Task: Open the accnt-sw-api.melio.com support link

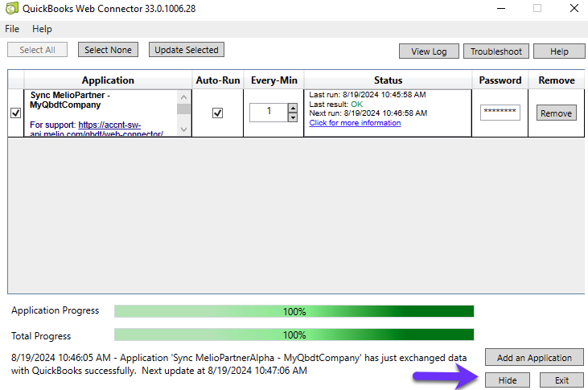Action: [x=109, y=125]
